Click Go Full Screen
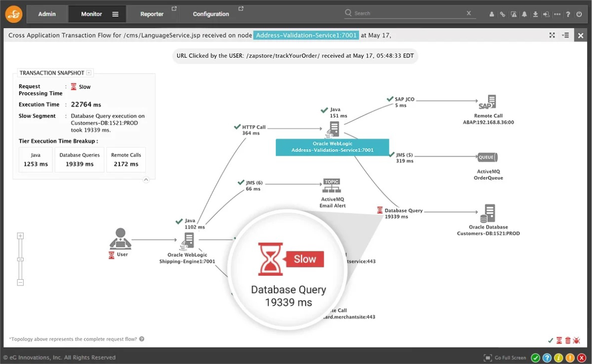 tap(505, 358)
